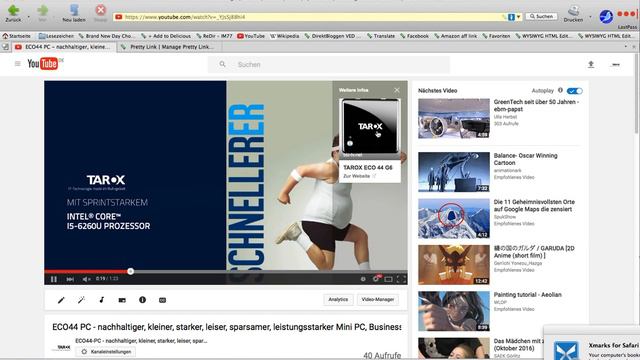This screenshot has width=640, height=360.
Task: Click the browser Suchen search box
Action: (x=541, y=17)
